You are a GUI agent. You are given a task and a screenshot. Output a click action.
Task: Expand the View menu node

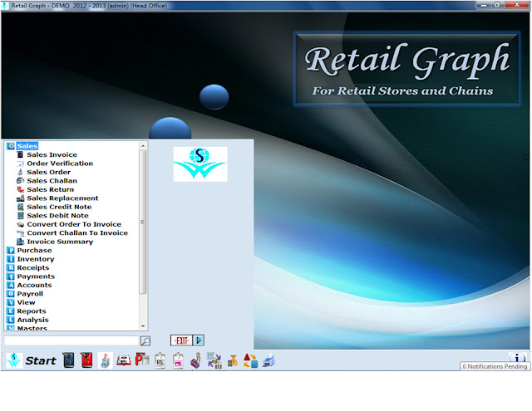click(26, 302)
